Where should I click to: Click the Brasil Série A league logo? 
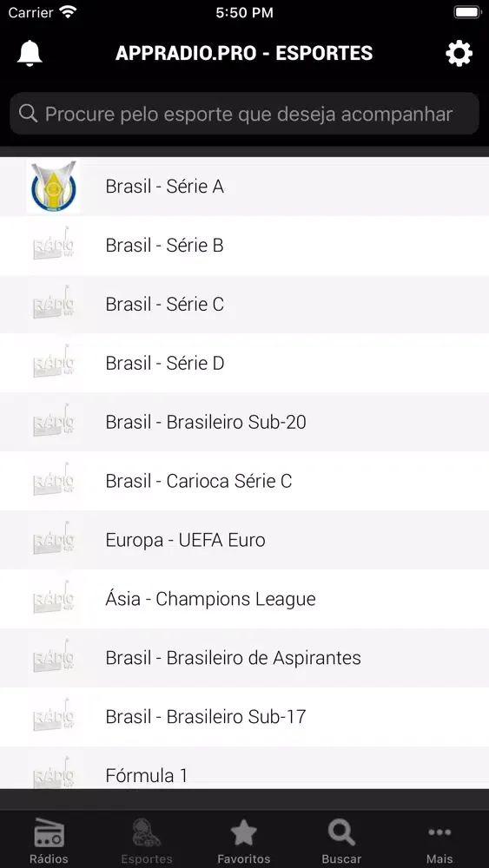pyautogui.click(x=53, y=187)
